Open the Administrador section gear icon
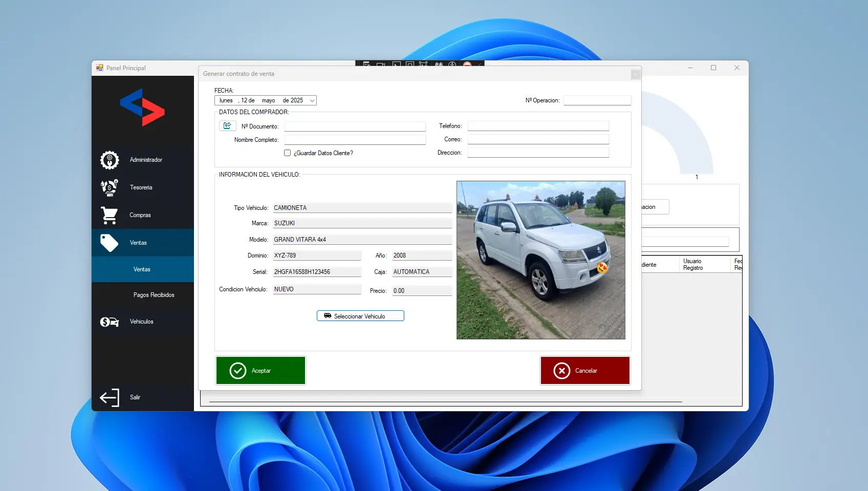Screen dimensions: 868x491 [110, 160]
